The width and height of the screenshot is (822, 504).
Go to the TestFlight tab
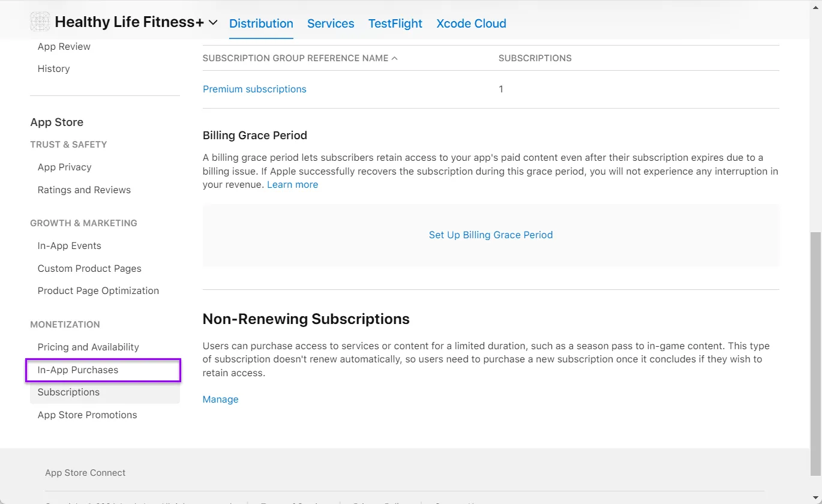[x=395, y=23]
